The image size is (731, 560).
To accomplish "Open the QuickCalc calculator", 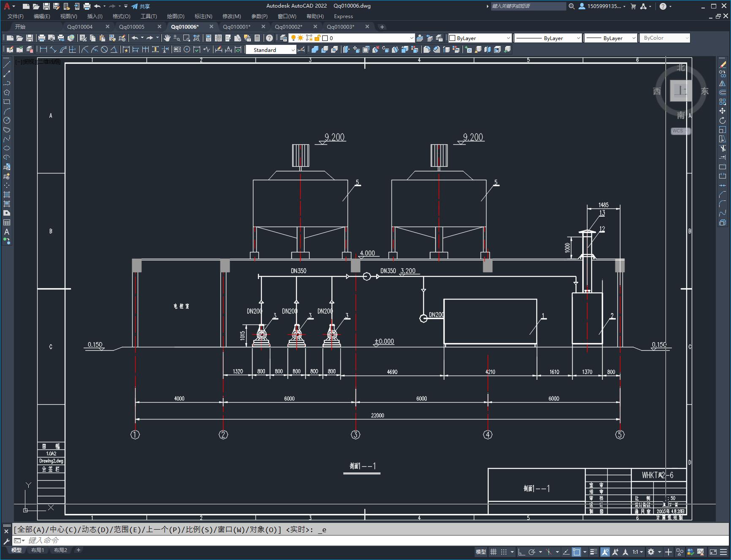I will tap(257, 38).
